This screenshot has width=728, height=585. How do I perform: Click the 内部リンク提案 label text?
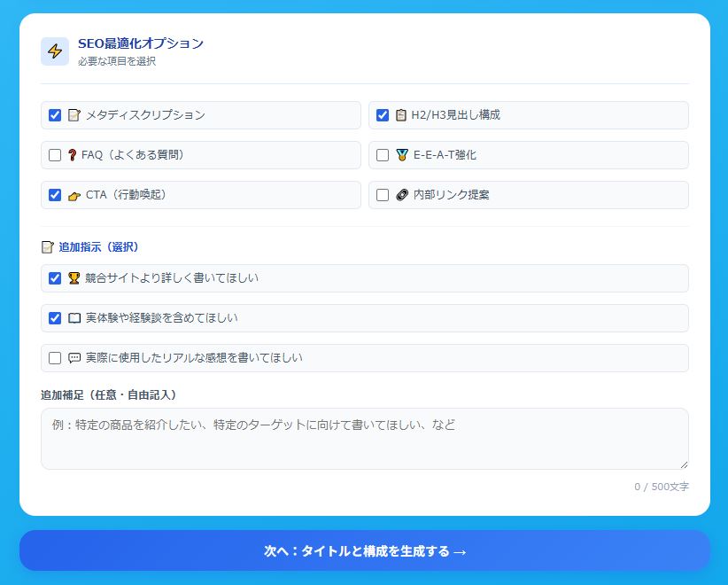point(452,195)
